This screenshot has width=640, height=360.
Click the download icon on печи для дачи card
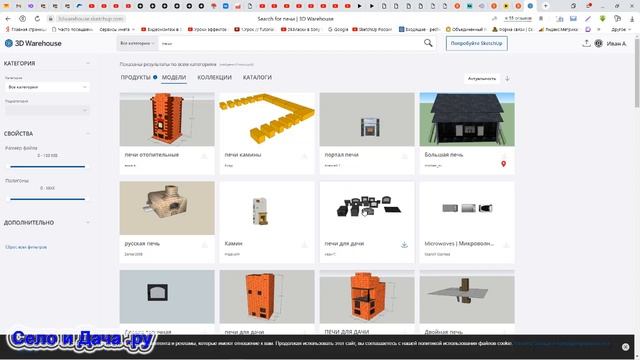point(404,244)
